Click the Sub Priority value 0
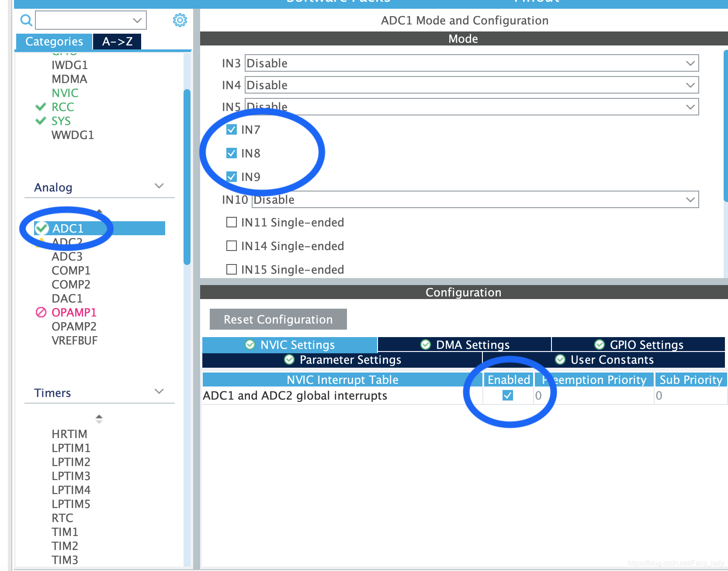Image resolution: width=728 pixels, height=571 pixels. (659, 395)
